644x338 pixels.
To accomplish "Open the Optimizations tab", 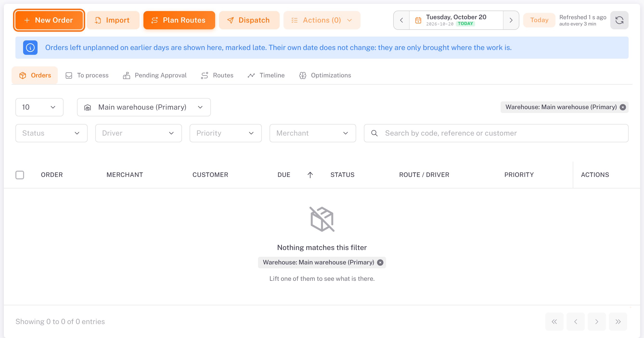I will click(325, 75).
